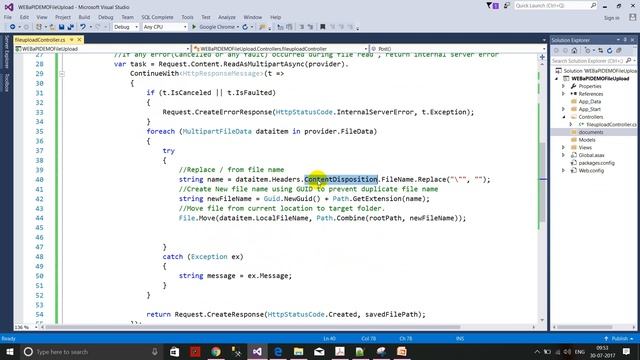This screenshot has height=360, width=640.
Task: Click the Cortana microphone icon
Action: [155, 351]
